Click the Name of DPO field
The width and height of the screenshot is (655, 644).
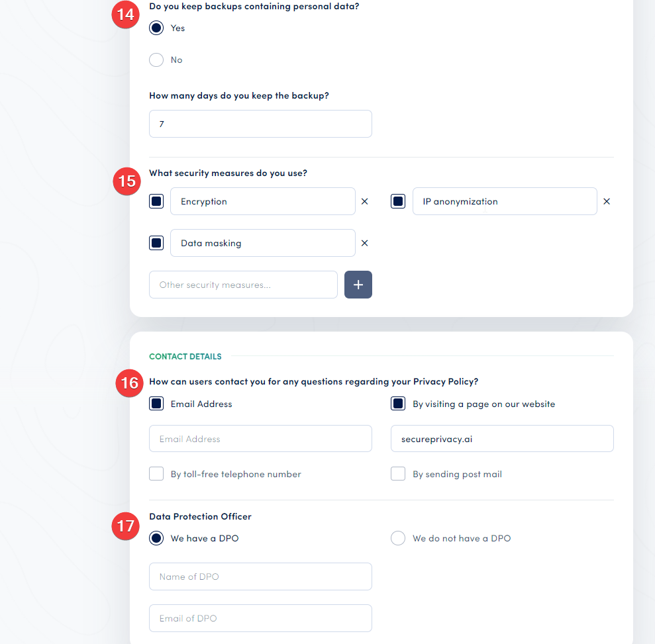[260, 576]
